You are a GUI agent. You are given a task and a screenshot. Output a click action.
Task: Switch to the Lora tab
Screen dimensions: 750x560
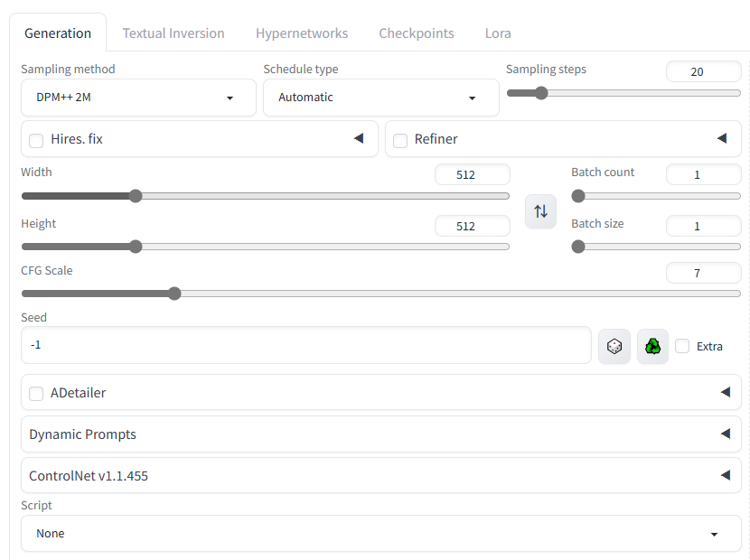[x=498, y=33]
